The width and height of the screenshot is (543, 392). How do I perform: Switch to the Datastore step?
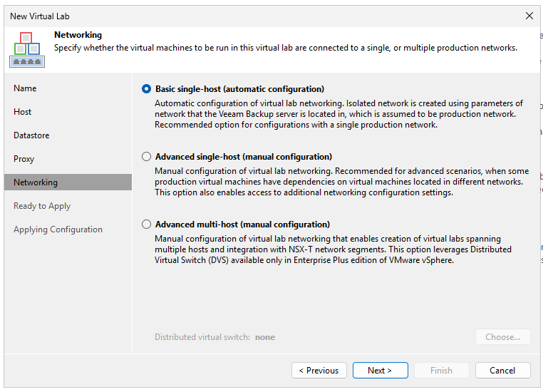click(31, 135)
